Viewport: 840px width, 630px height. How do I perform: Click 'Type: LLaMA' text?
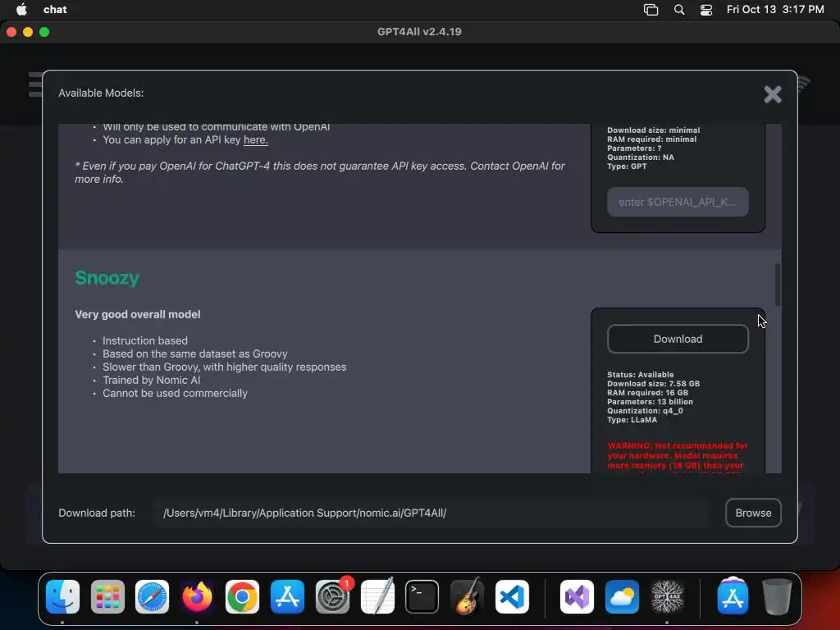coord(632,420)
